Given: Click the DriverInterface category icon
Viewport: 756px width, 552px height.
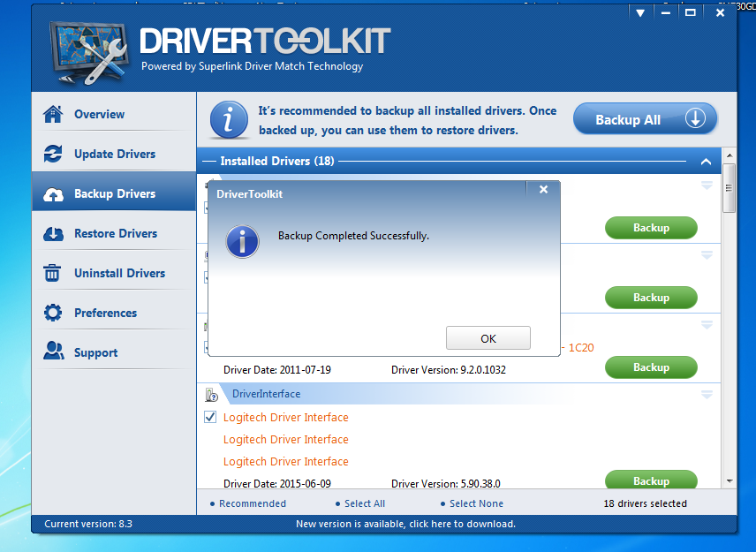Looking at the screenshot, I should (x=211, y=395).
